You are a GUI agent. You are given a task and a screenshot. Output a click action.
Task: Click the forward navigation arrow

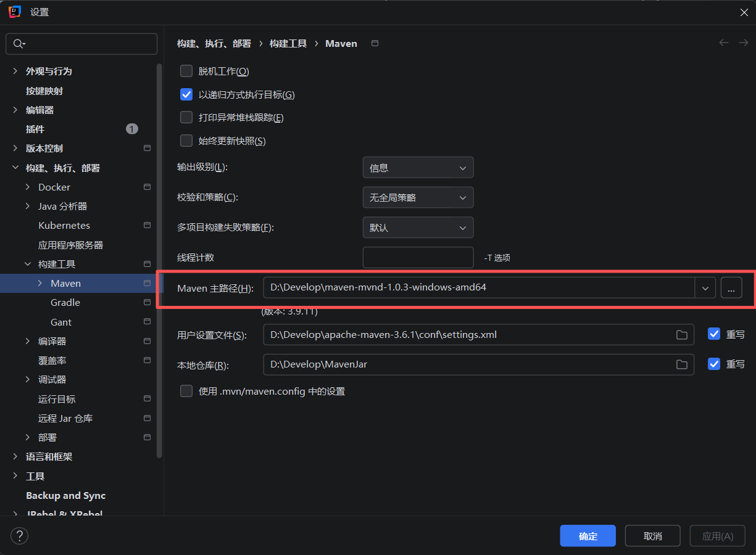pyautogui.click(x=744, y=43)
